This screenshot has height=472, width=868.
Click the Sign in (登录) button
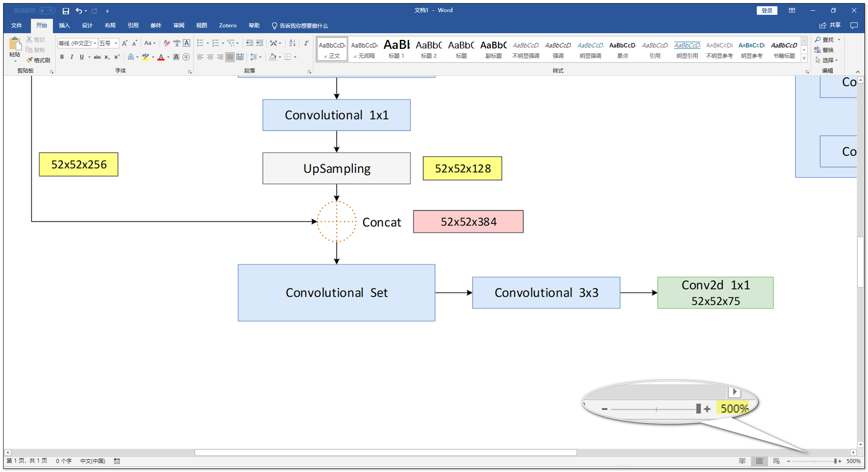click(767, 10)
